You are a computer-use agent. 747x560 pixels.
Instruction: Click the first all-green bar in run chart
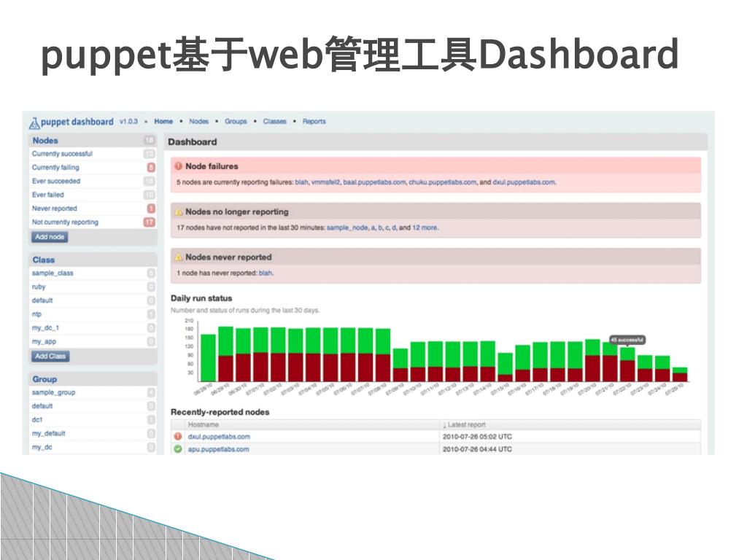[208, 358]
